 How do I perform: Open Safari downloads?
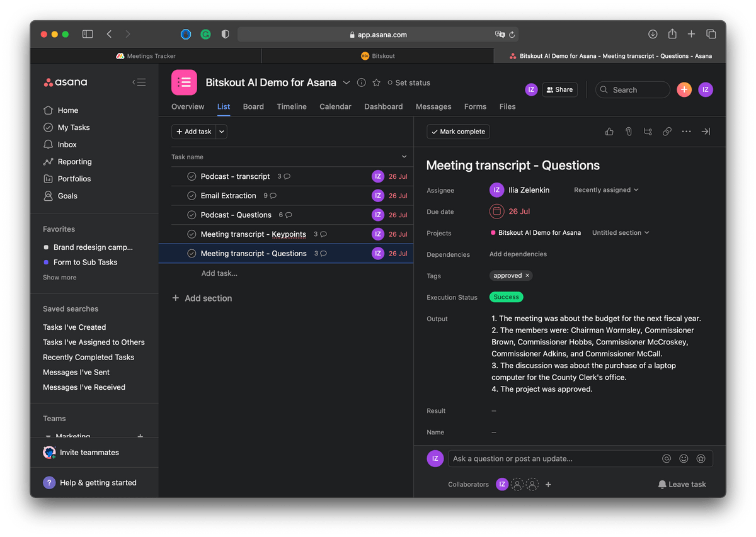[x=653, y=34]
